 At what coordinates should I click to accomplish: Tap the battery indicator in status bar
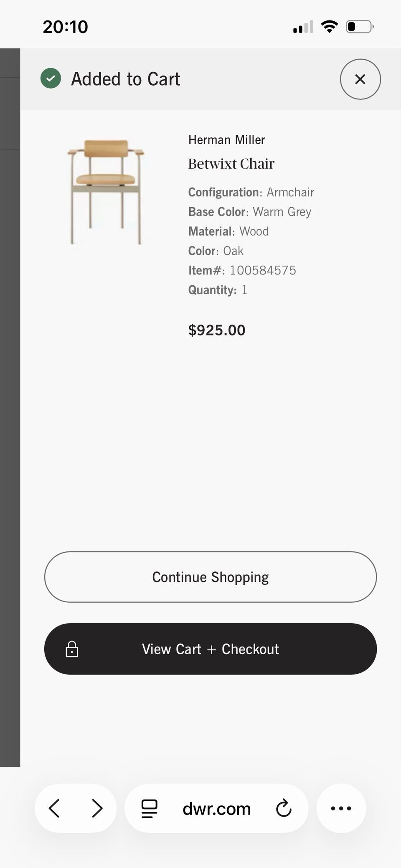pyautogui.click(x=359, y=27)
